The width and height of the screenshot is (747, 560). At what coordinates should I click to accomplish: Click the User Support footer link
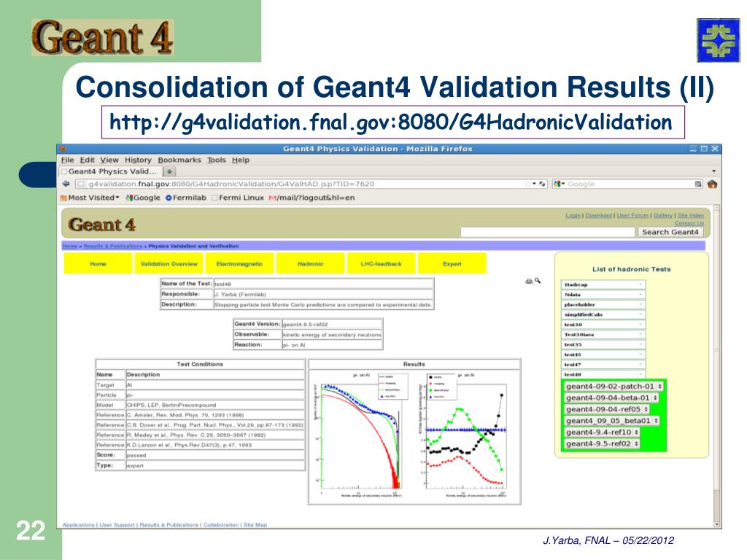point(117,525)
